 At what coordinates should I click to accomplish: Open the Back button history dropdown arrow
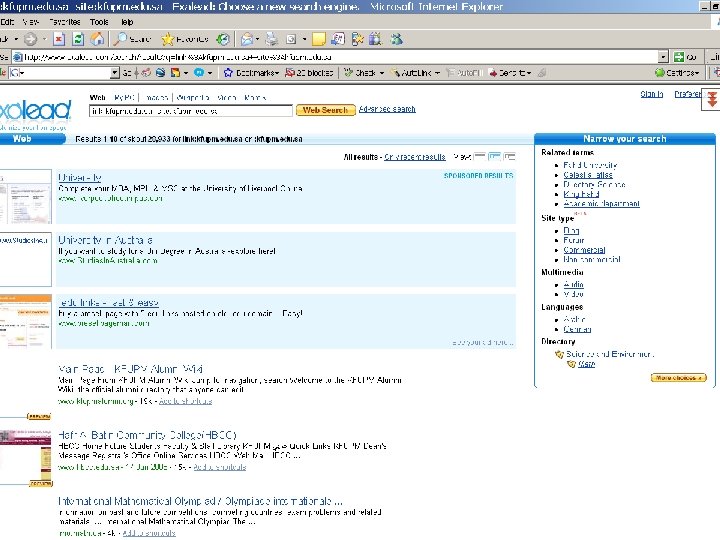click(x=16, y=39)
